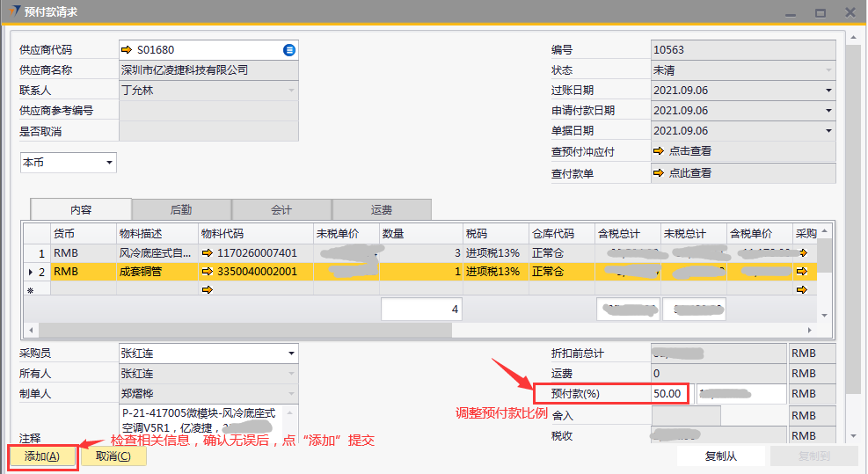This screenshot has width=868, height=474.
Task: Expand the 采购员 张红连 dropdown
Action: pos(291,353)
